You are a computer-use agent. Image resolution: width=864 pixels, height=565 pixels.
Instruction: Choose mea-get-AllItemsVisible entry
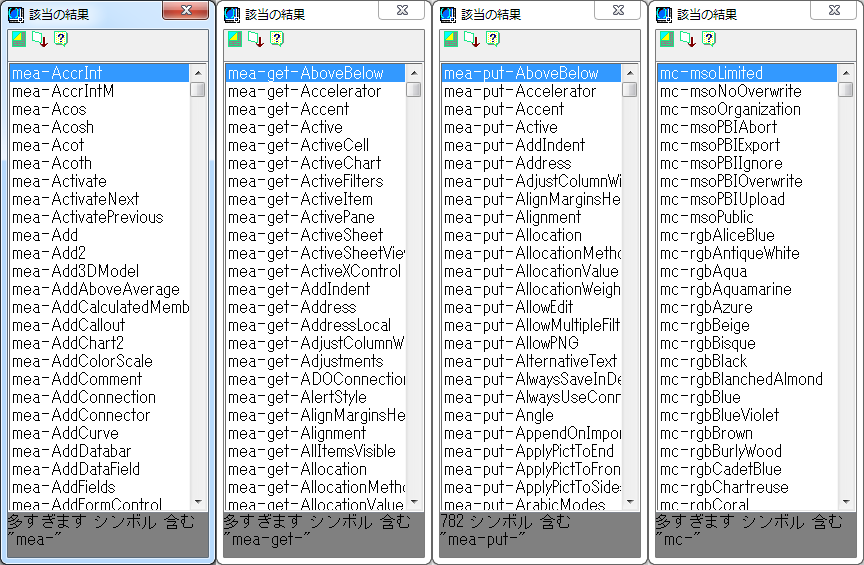point(315,451)
